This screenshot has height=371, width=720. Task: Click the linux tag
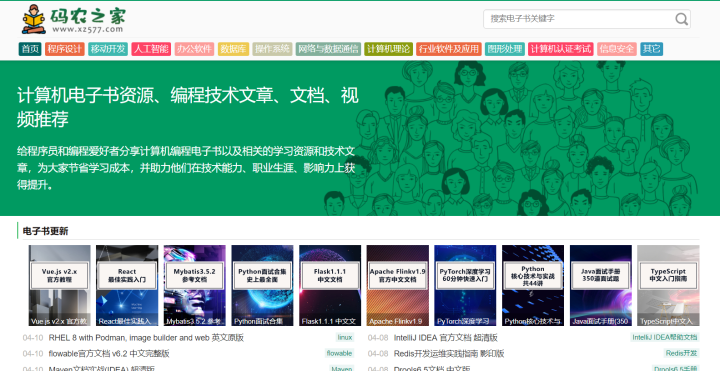tap(345, 337)
